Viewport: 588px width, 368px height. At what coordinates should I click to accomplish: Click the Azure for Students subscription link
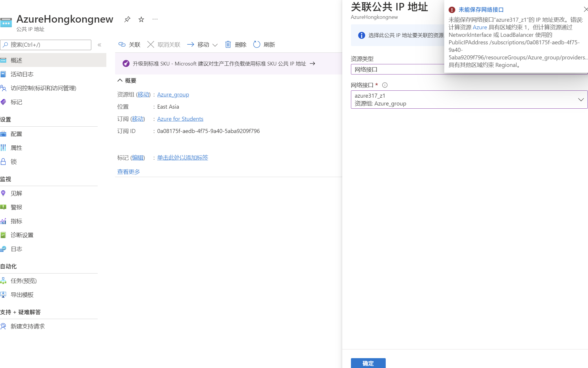[x=180, y=119]
